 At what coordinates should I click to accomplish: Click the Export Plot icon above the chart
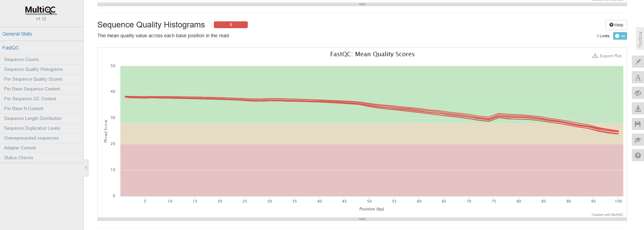607,56
